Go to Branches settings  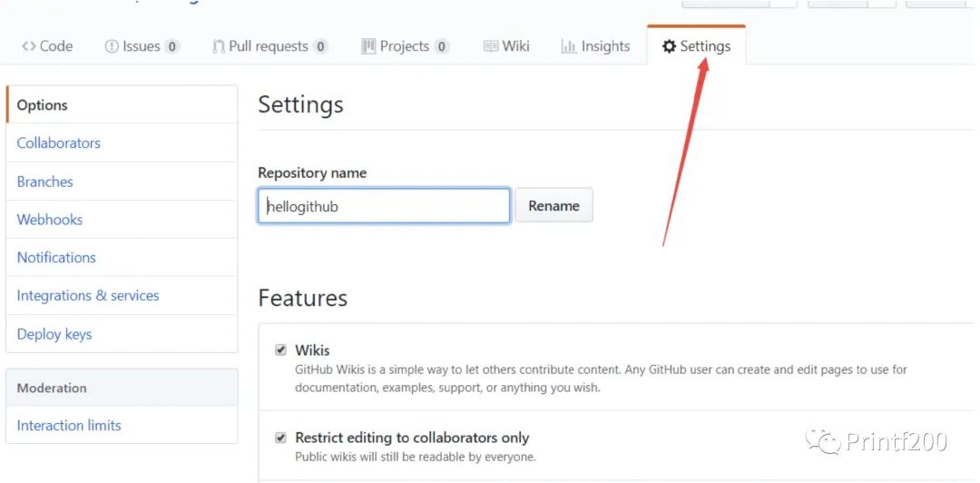point(45,182)
